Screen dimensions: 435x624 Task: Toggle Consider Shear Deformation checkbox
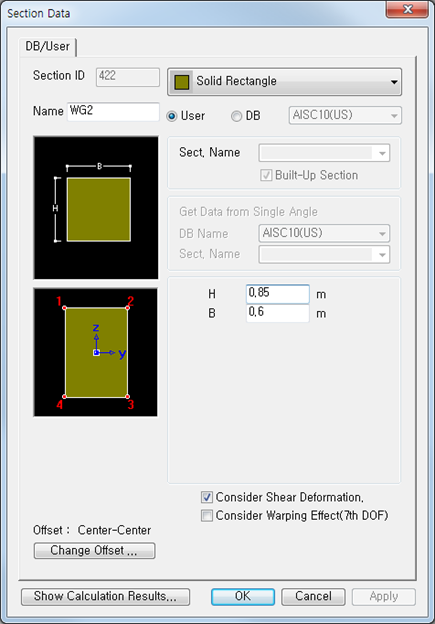click(207, 497)
